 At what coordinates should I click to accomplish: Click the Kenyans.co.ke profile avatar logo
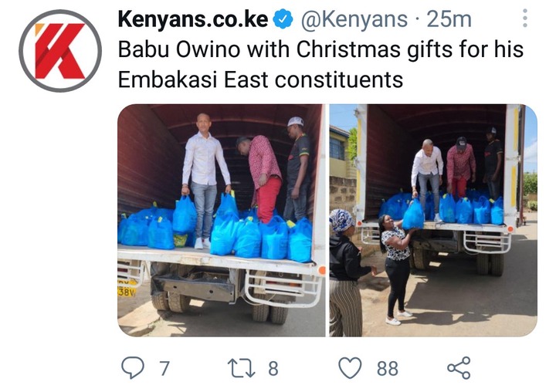(x=60, y=51)
